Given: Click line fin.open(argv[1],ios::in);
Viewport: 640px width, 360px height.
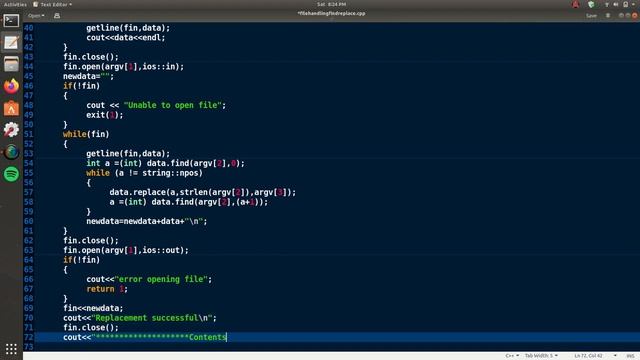Looking at the screenshot, I should click(x=124, y=67).
